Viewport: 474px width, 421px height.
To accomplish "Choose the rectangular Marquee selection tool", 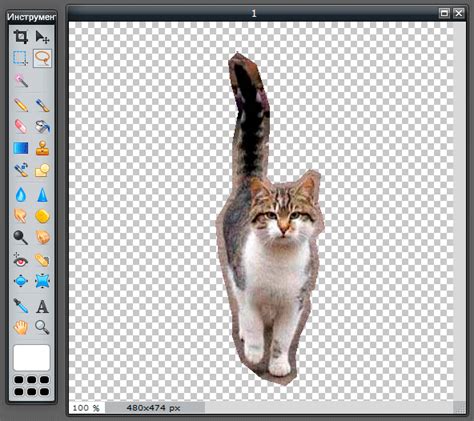I will [x=21, y=58].
